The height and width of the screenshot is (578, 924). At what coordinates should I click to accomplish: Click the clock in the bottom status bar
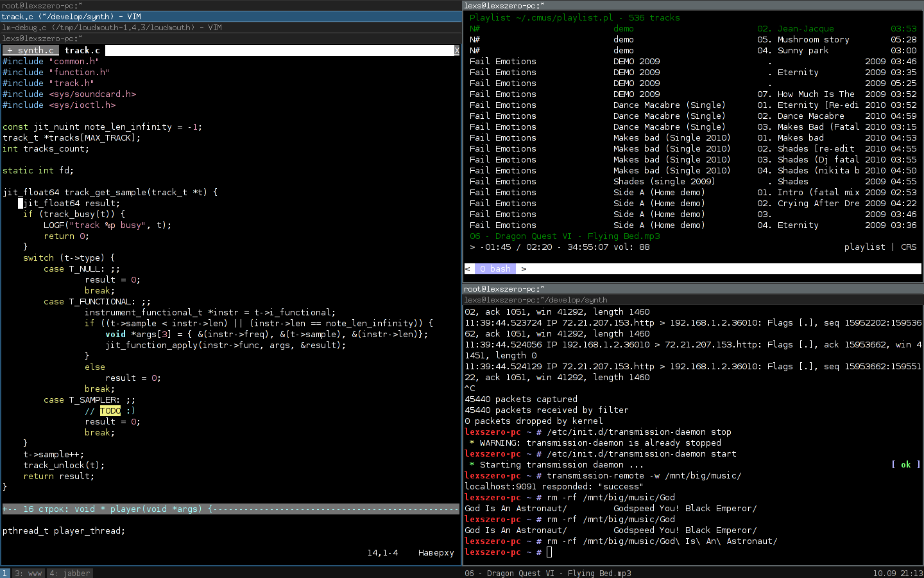(x=896, y=573)
